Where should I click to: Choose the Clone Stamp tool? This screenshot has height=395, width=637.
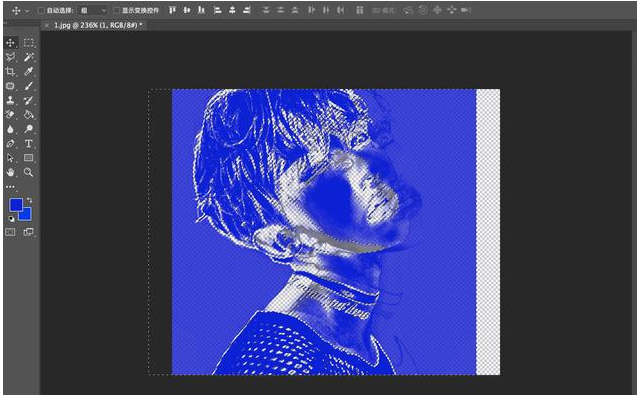coord(10,100)
